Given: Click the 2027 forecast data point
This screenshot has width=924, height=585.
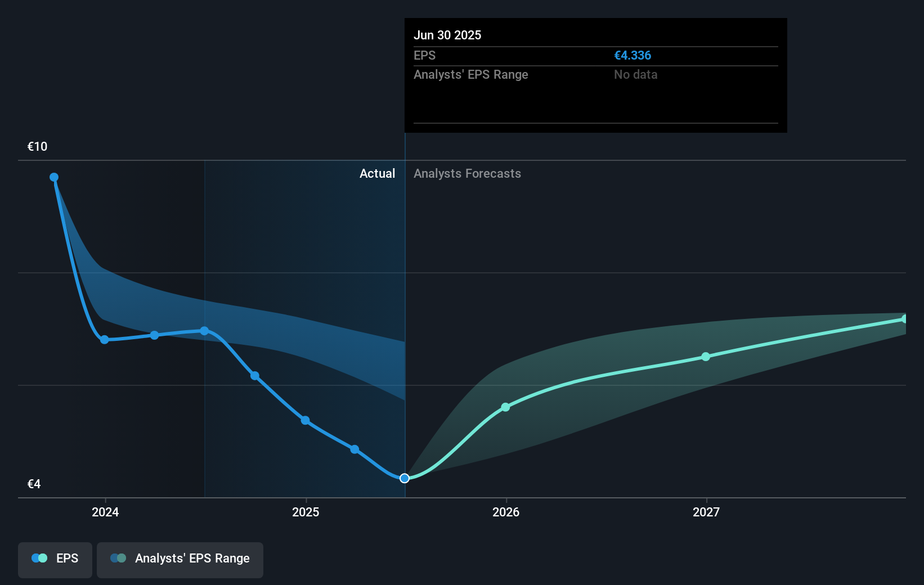Looking at the screenshot, I should [705, 357].
